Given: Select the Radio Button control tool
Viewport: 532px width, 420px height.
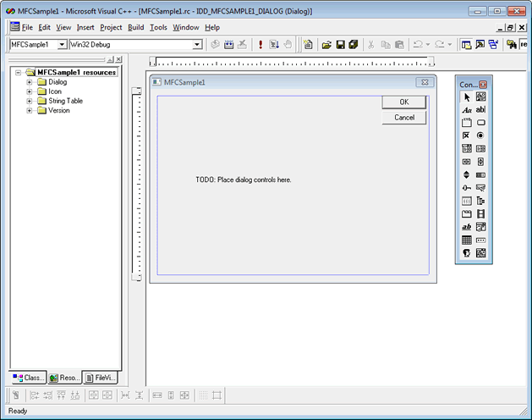Looking at the screenshot, I should pos(480,135).
